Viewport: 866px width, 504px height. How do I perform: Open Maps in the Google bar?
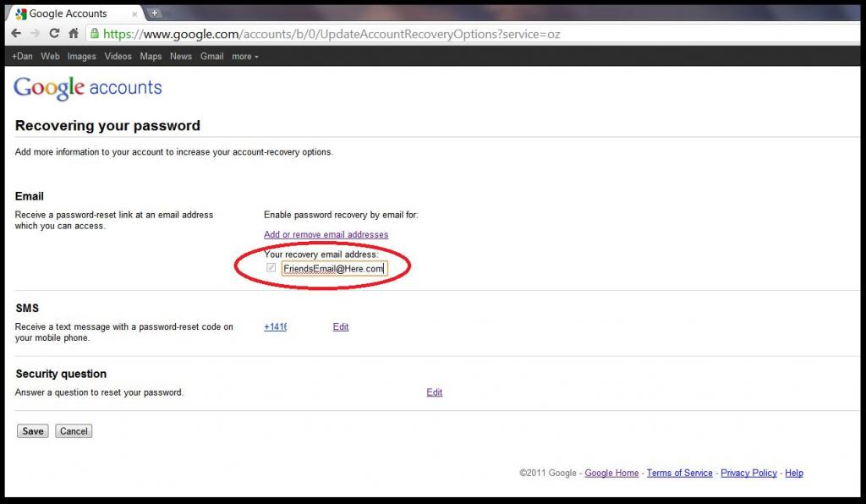coord(151,57)
